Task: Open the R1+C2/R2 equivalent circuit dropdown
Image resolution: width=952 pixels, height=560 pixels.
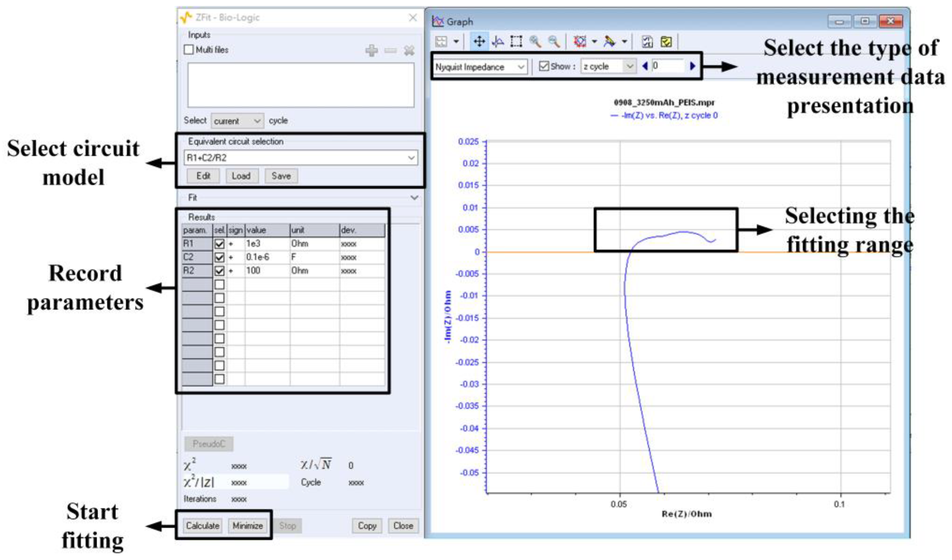Action: (x=411, y=157)
